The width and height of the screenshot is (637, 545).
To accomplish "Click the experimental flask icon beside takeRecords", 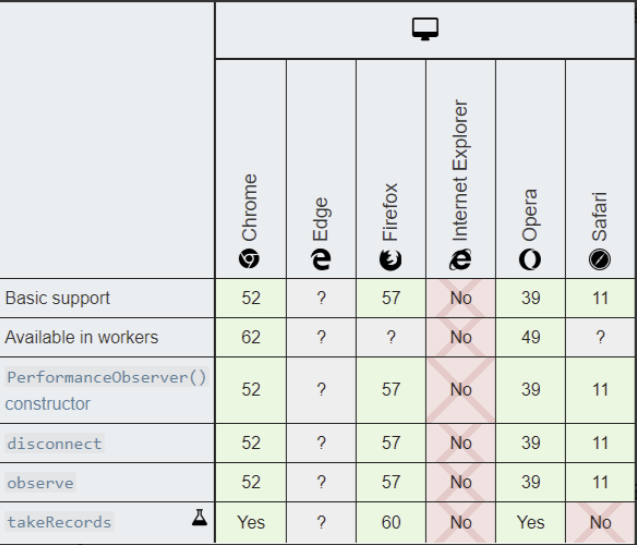I will coord(199,518).
